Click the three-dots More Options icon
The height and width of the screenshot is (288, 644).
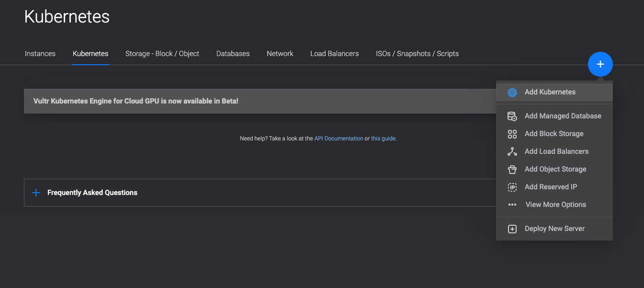(512, 205)
